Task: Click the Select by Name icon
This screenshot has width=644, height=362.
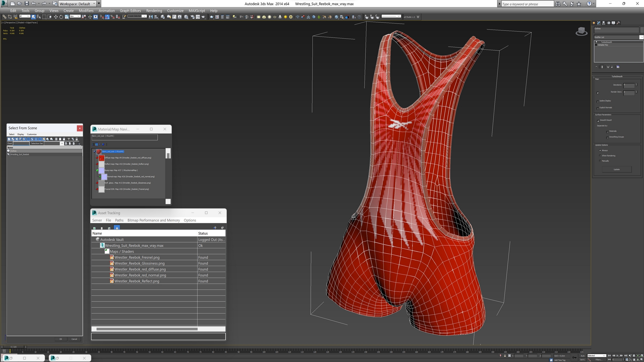Action: coord(39,17)
